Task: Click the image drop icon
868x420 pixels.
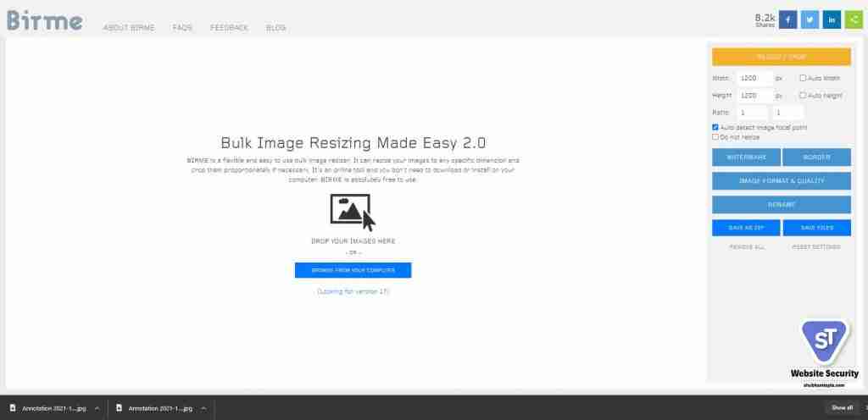Action: click(353, 213)
